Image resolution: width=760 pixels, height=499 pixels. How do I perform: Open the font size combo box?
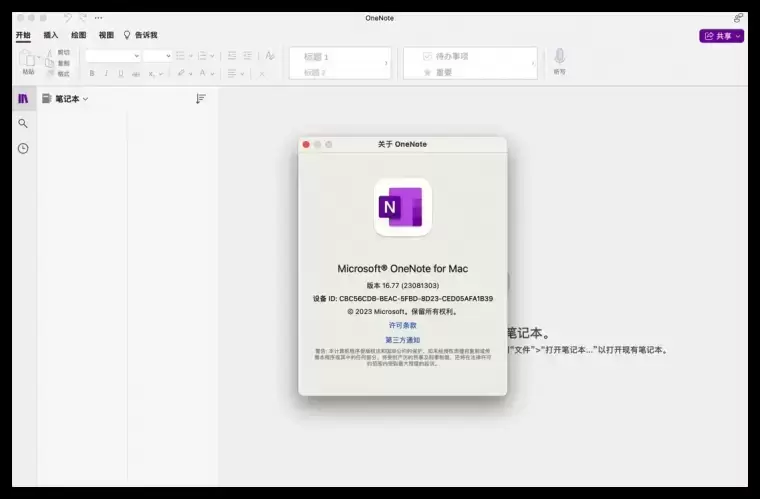pos(157,56)
